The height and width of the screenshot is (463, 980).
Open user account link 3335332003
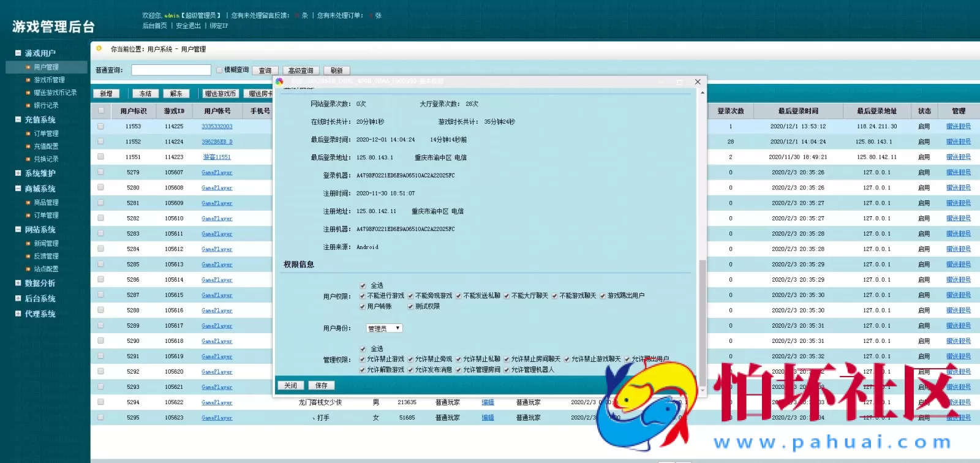(217, 127)
